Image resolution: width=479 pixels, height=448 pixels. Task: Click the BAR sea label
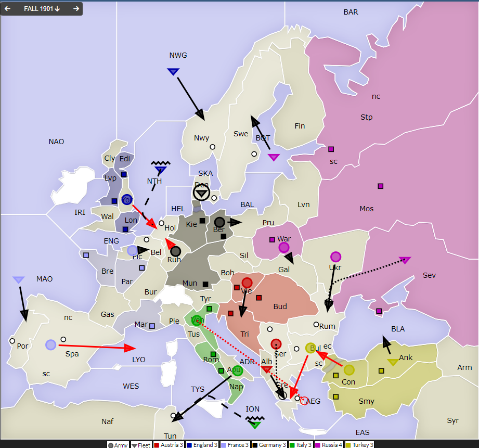[351, 12]
